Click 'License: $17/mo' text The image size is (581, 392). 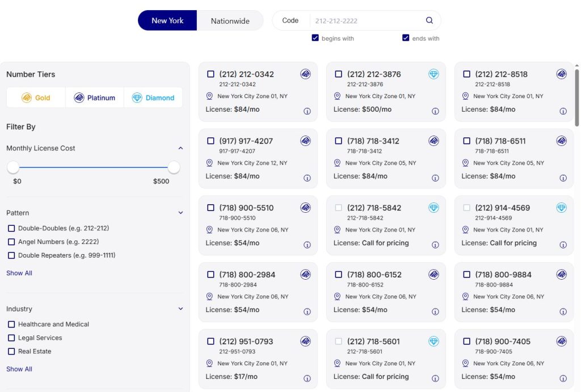click(231, 377)
